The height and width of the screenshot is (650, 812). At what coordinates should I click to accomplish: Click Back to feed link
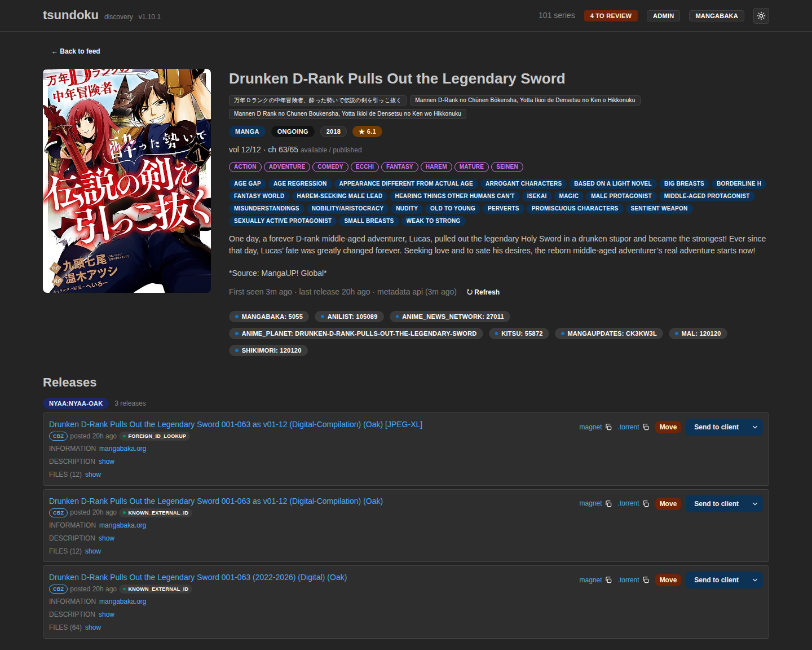point(76,51)
